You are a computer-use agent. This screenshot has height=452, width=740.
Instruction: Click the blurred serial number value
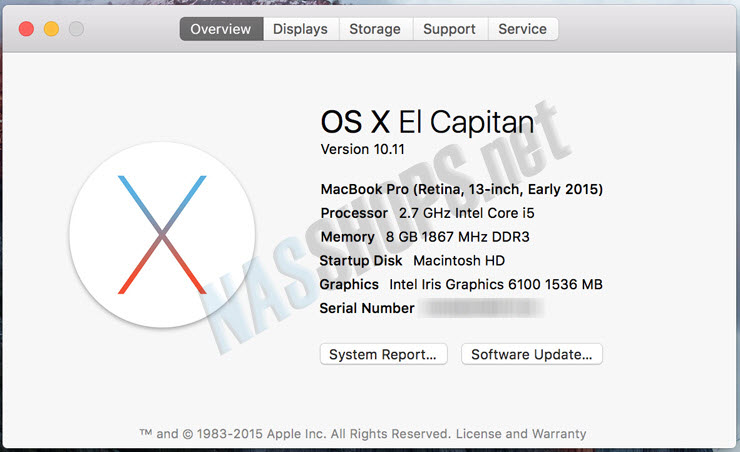coord(481,308)
